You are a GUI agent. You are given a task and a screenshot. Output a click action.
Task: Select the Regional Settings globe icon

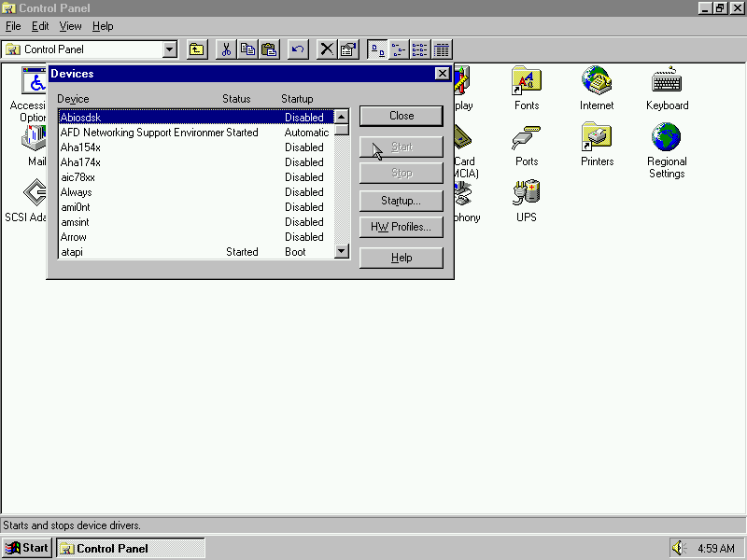pyautogui.click(x=667, y=139)
